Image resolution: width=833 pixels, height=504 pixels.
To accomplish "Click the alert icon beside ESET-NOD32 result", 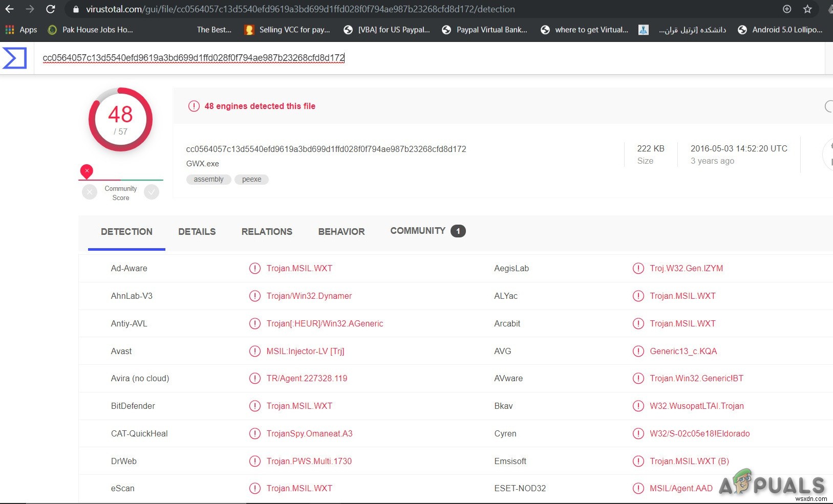I will pyautogui.click(x=638, y=488).
